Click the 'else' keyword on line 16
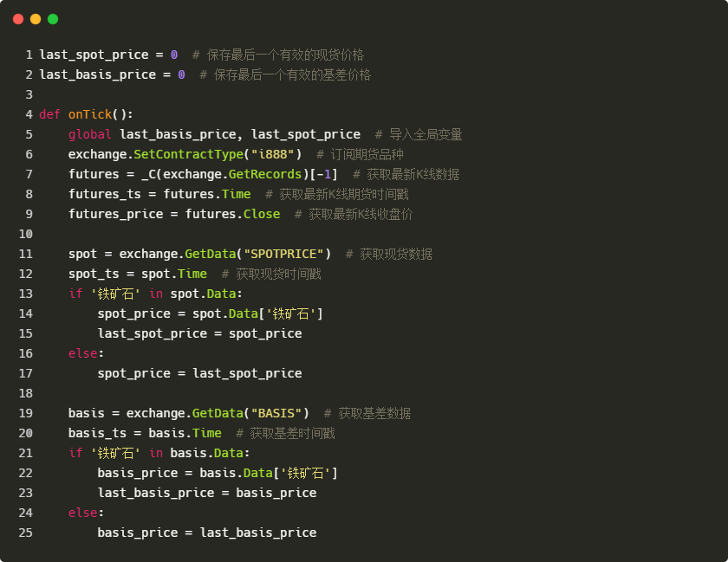Viewport: 728px width, 562px height. [82, 353]
